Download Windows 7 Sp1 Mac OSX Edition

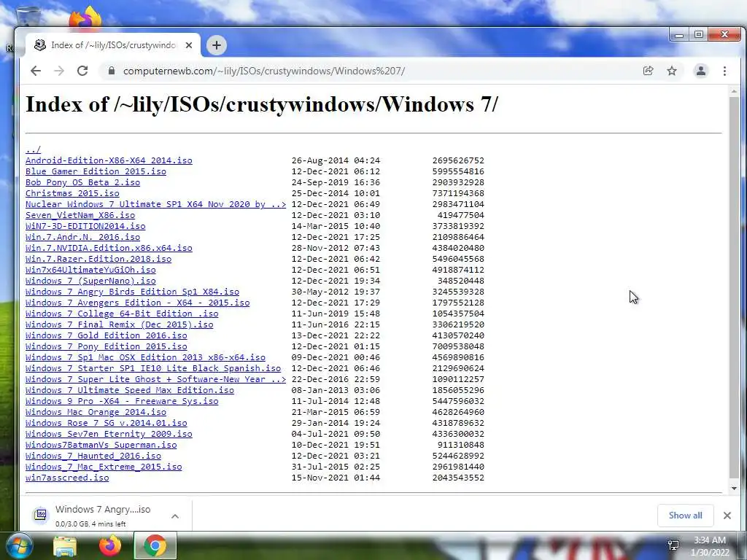pos(145,357)
